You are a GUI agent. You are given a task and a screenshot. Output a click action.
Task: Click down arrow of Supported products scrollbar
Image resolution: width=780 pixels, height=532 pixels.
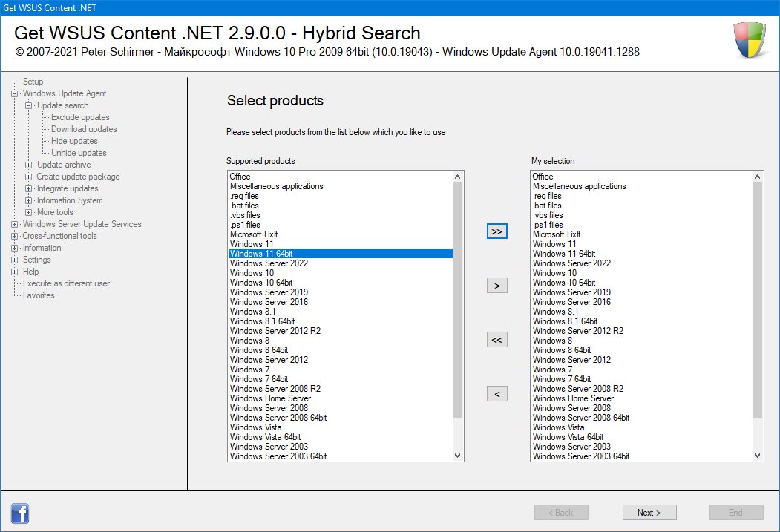tap(457, 455)
